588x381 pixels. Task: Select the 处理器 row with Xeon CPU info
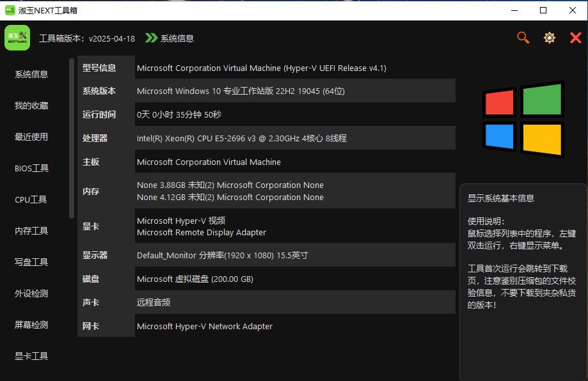click(x=266, y=138)
